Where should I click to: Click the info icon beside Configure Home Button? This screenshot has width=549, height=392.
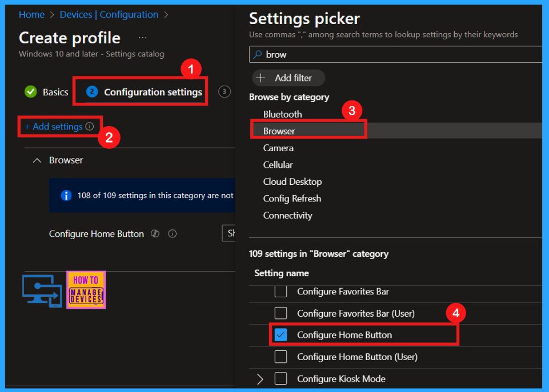pyautogui.click(x=173, y=233)
